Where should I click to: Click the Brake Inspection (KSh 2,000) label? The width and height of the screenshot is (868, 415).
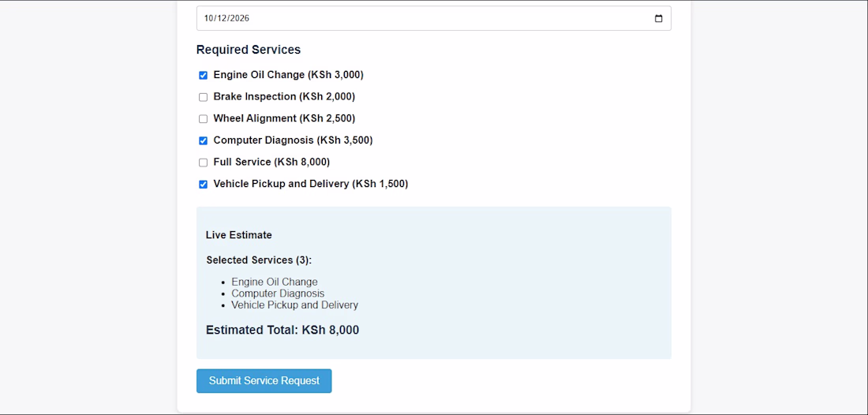coord(284,96)
